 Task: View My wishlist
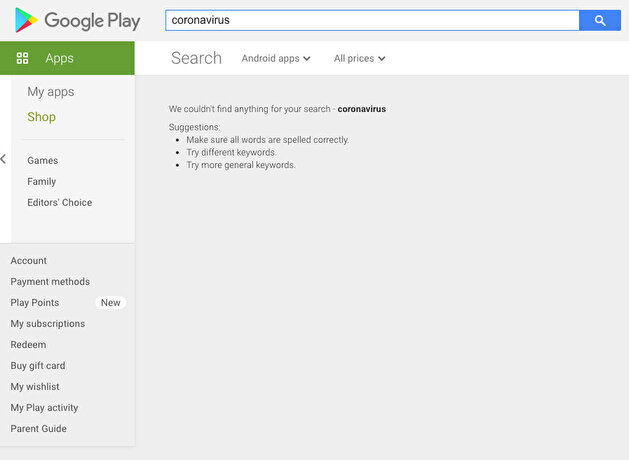click(35, 387)
